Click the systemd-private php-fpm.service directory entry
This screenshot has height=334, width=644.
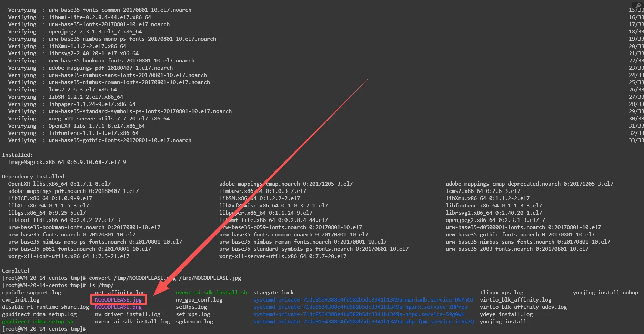(x=363, y=322)
